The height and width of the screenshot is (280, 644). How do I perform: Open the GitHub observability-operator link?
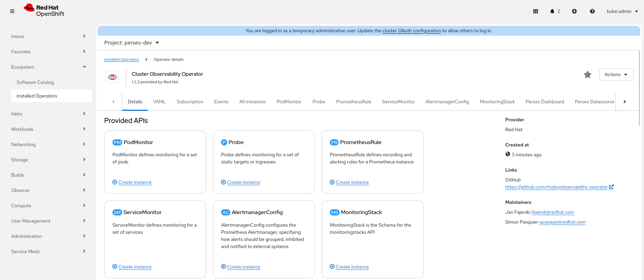pyautogui.click(x=556, y=187)
